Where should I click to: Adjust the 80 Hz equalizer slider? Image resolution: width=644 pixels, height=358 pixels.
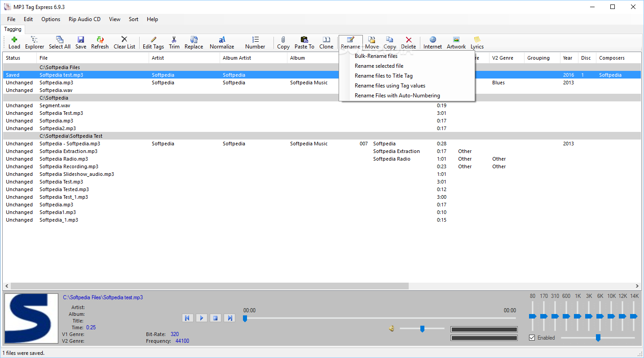[532, 316]
